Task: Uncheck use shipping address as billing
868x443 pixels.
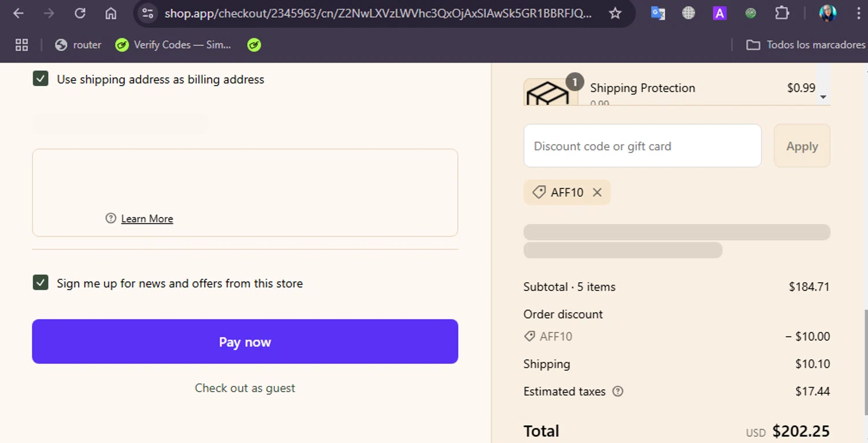Action: (41, 79)
